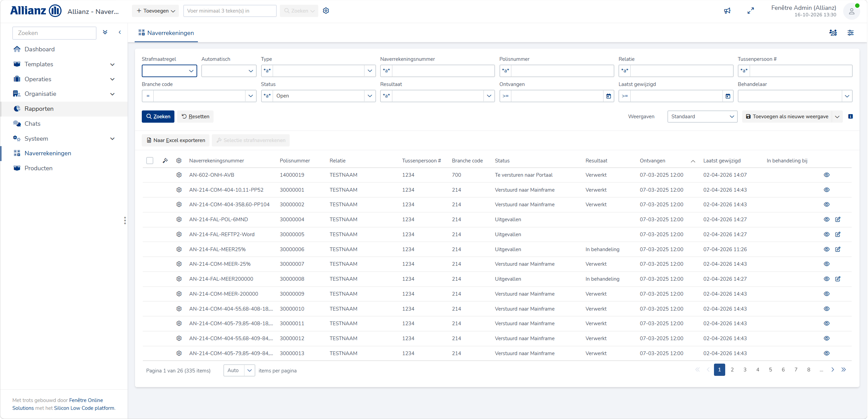Open Producten in the sidebar
This screenshot has height=419, width=868.
coord(38,168)
